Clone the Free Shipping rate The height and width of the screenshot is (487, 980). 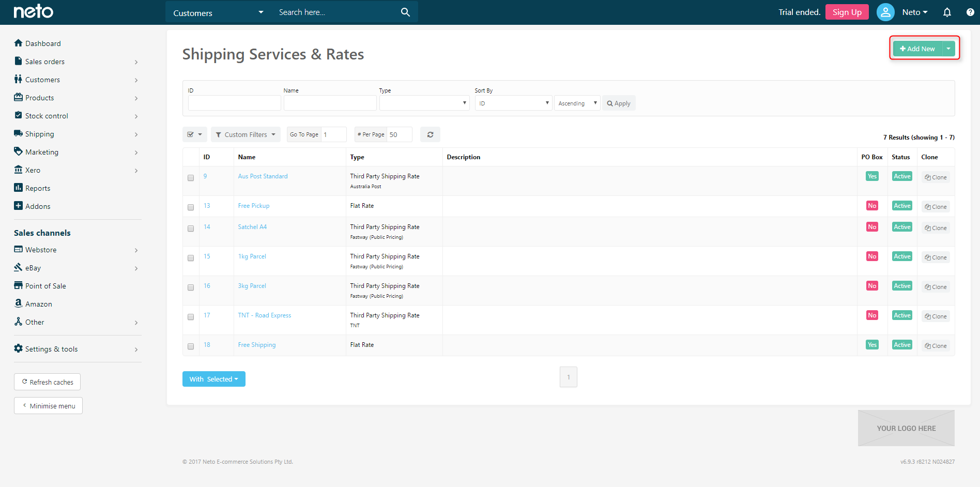click(x=936, y=346)
